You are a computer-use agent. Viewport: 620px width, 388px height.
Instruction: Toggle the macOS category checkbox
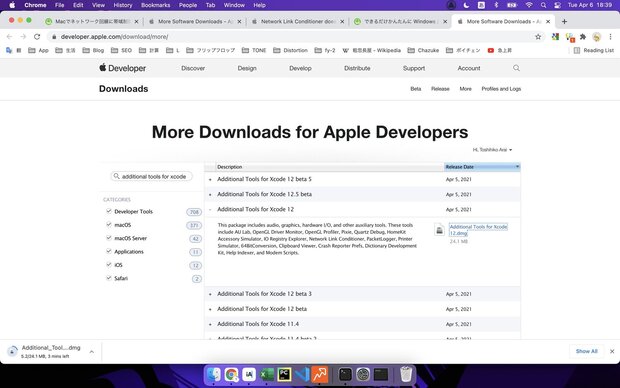(109, 225)
